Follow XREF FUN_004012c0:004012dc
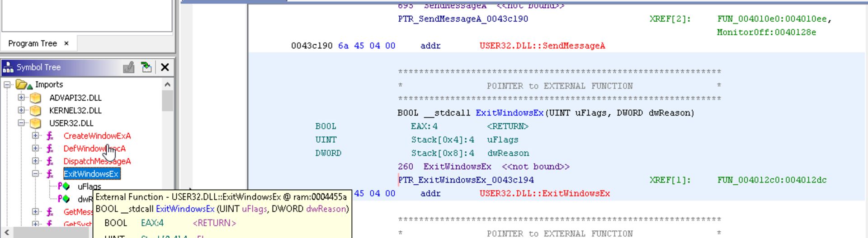 (772, 180)
